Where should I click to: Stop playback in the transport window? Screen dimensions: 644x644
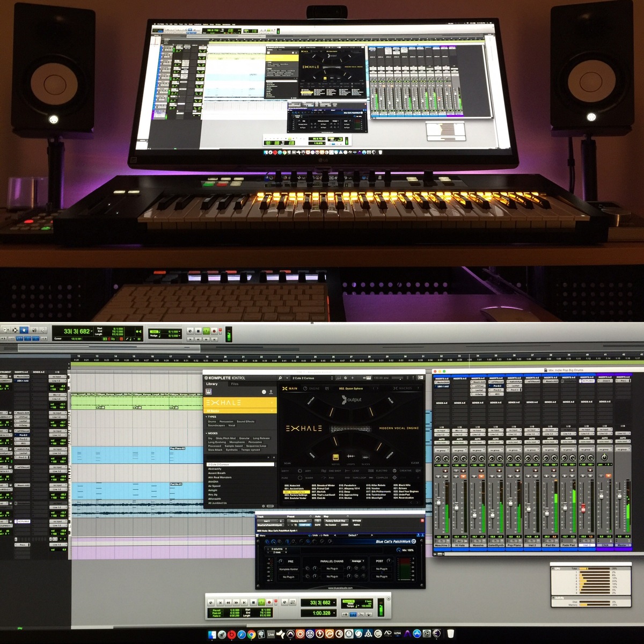click(x=253, y=602)
